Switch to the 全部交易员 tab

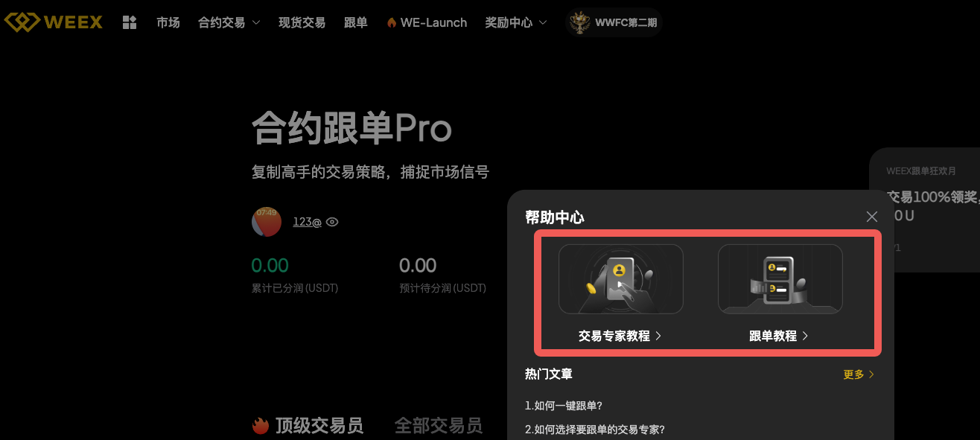439,426
